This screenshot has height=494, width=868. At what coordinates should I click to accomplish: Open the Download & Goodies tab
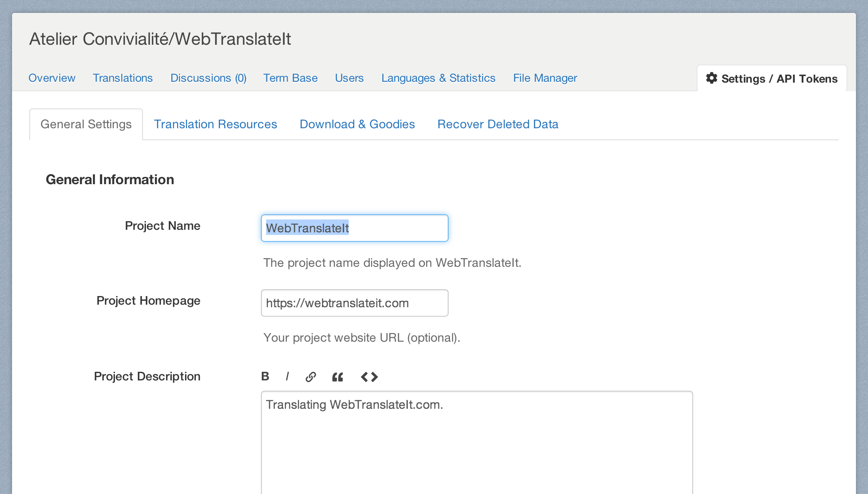[x=357, y=124]
